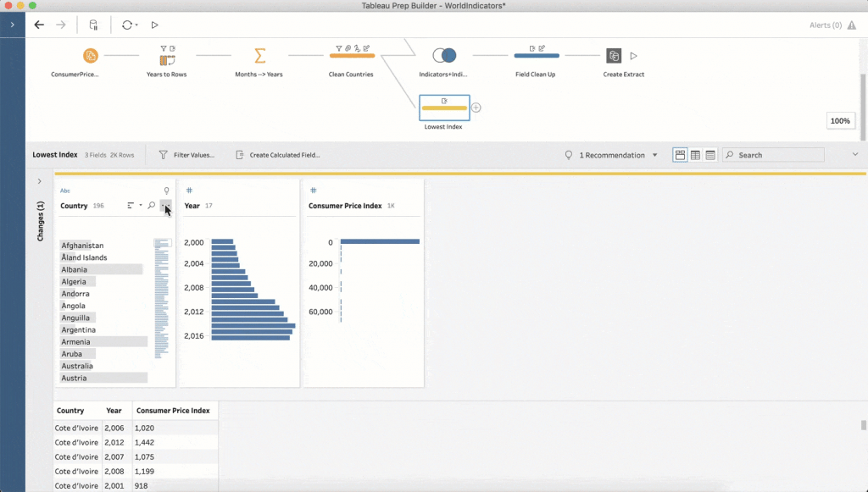Click the plus icon next to Lowest Index
Screen dimensions: 868x492
(x=476, y=108)
